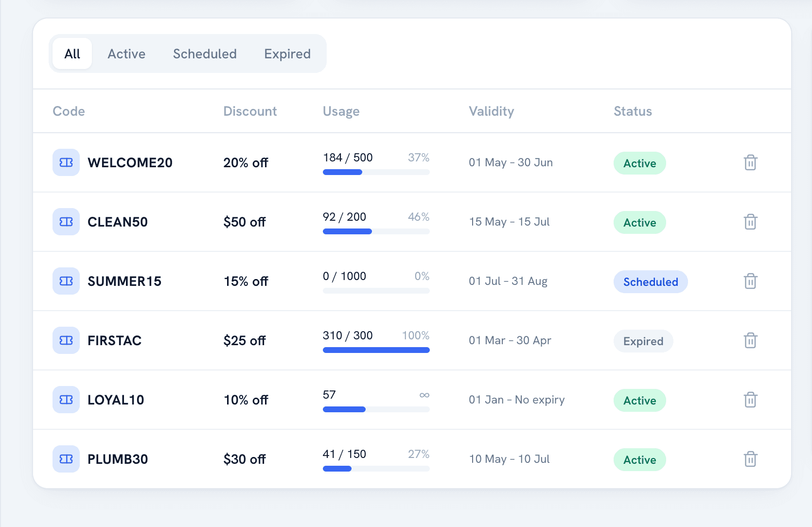Click the ticket icon beside CLEAN50
Screen dimensions: 812x527
coord(66,222)
